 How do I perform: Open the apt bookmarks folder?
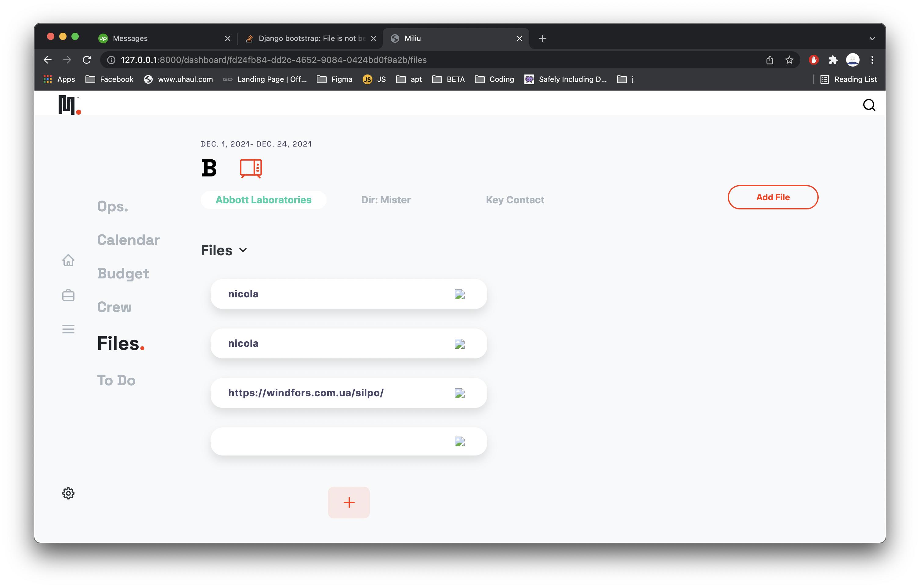[x=409, y=79]
